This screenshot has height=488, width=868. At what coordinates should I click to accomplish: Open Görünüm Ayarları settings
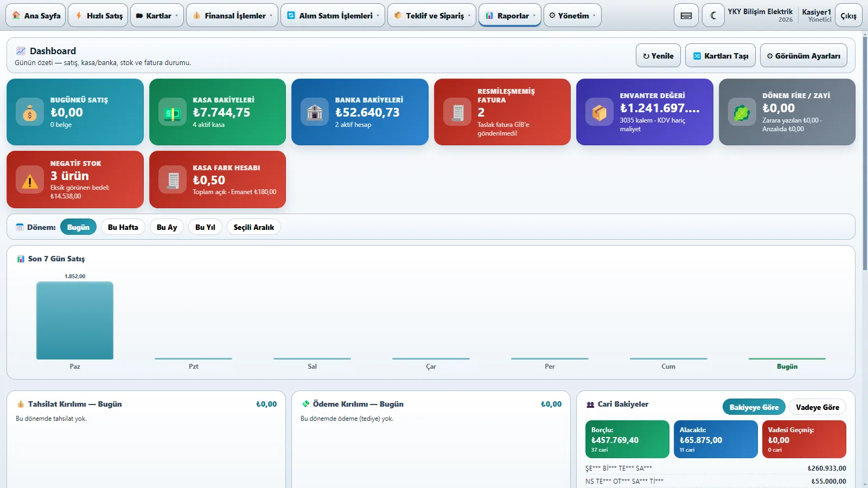pyautogui.click(x=803, y=56)
